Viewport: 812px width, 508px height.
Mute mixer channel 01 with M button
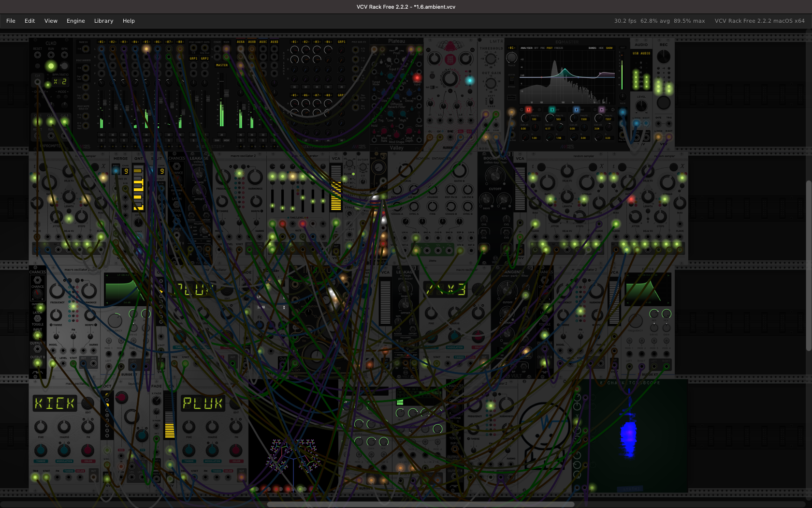click(101, 134)
